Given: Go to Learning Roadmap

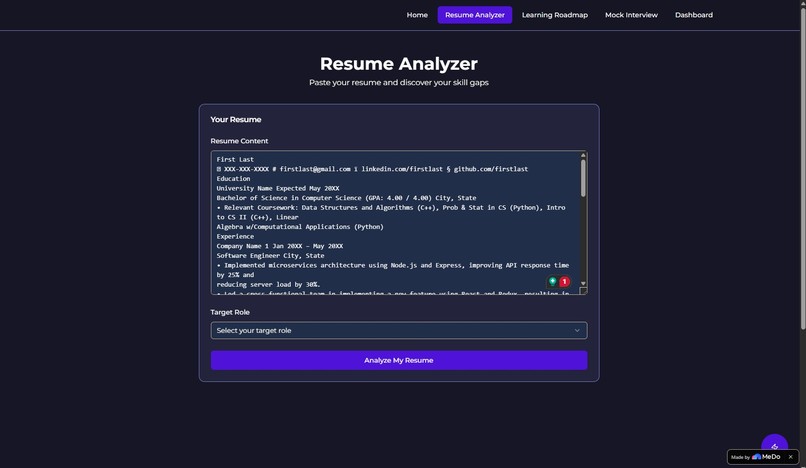Looking at the screenshot, I should (x=555, y=15).
